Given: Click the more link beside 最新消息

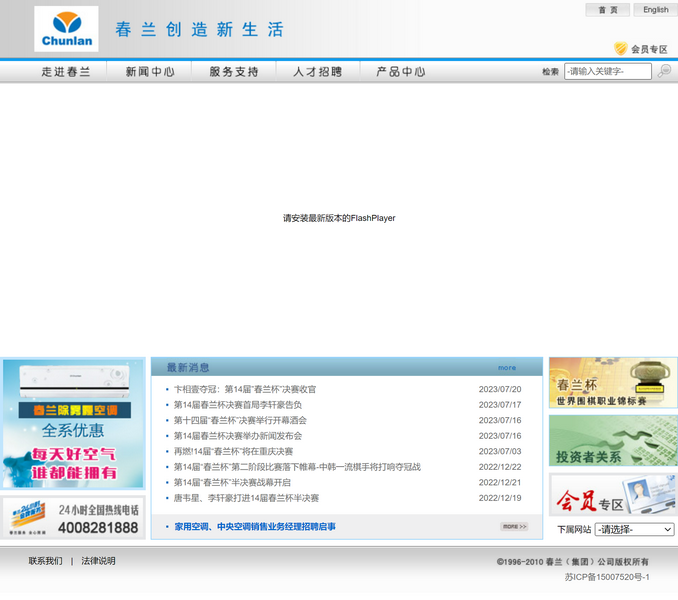Looking at the screenshot, I should [507, 368].
